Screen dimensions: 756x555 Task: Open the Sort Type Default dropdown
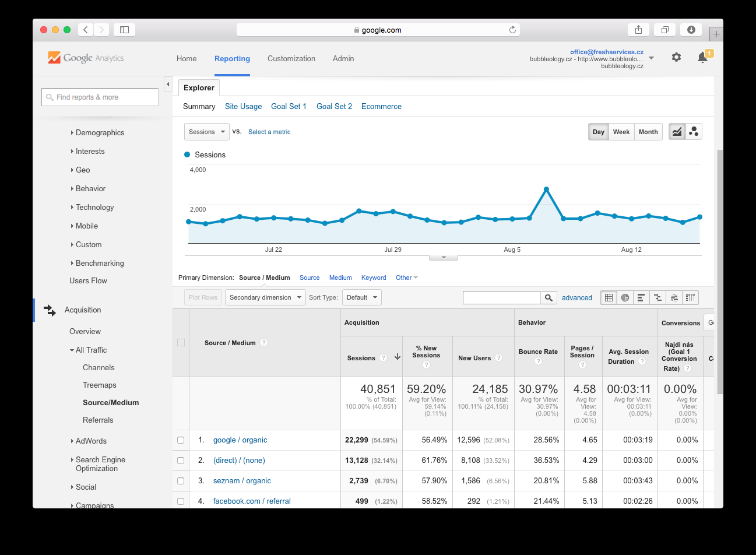pos(361,297)
